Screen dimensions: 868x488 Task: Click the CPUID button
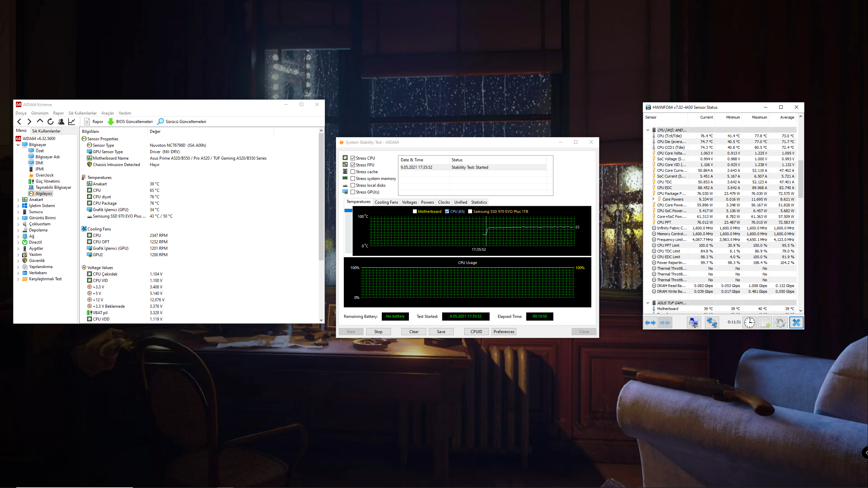[x=476, y=332]
